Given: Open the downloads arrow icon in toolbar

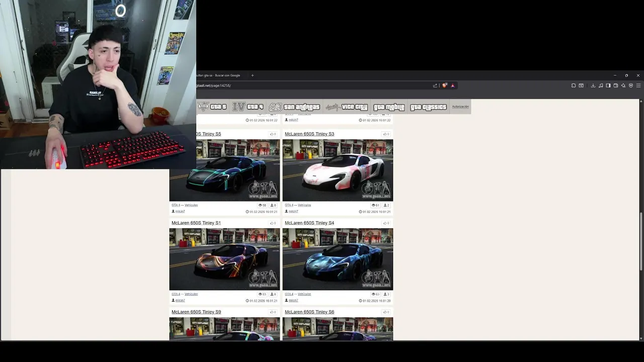Looking at the screenshot, I should pos(593,85).
